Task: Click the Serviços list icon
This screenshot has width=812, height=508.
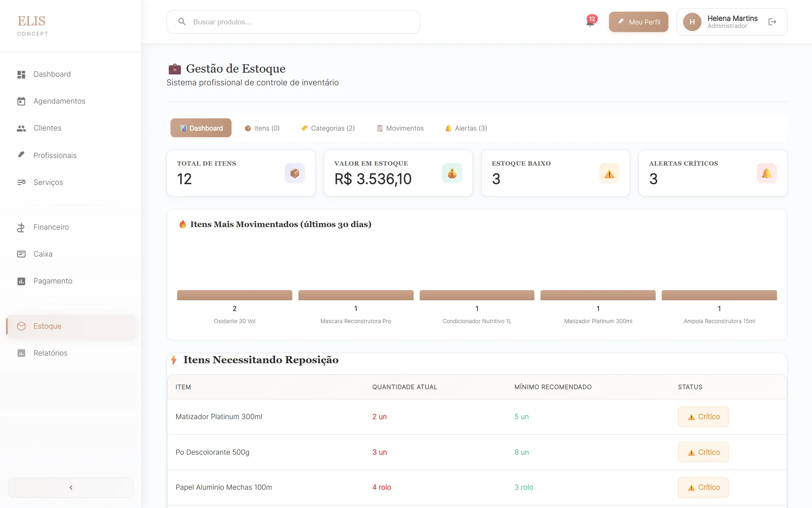Action: click(x=22, y=182)
